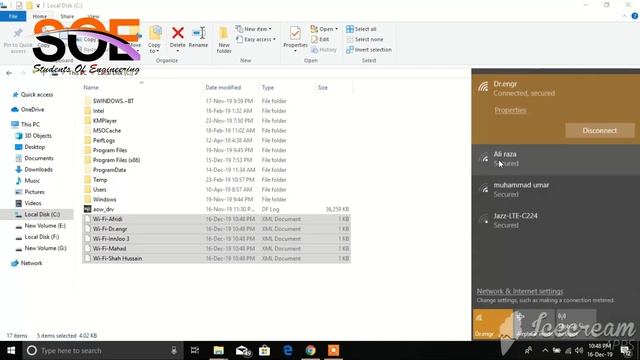
Task: Open File Explorer from the taskbar
Action: [219, 350]
